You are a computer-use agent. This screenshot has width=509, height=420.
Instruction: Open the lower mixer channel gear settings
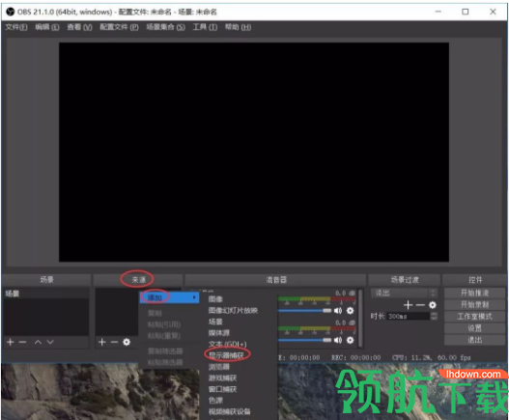tap(350, 340)
